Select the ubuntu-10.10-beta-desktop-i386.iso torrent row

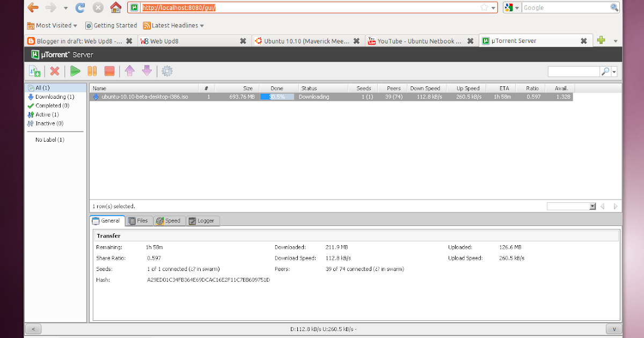pyautogui.click(x=331, y=97)
